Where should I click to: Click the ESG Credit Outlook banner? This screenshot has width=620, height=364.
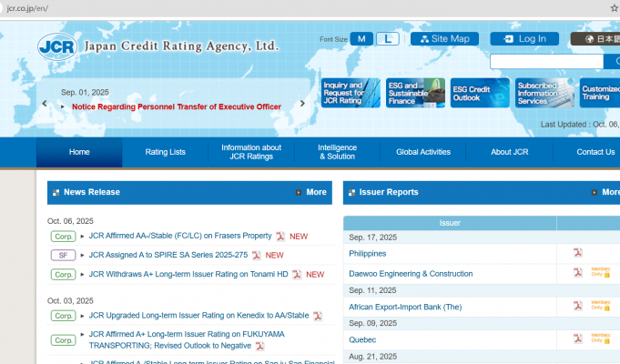(x=480, y=93)
